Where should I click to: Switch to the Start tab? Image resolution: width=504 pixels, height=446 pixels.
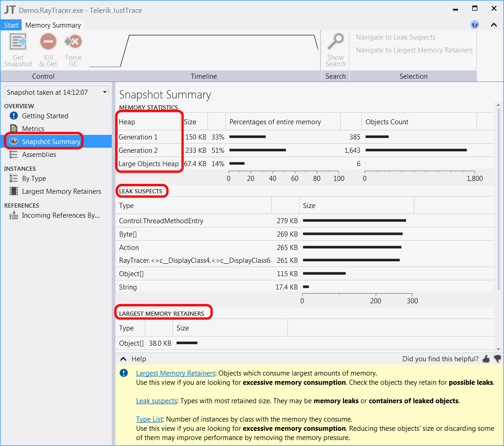click(11, 25)
